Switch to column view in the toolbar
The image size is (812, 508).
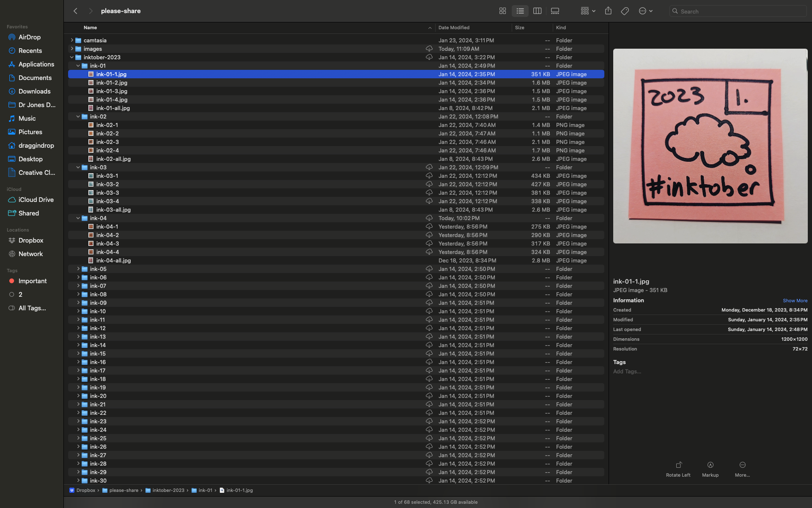coord(537,11)
